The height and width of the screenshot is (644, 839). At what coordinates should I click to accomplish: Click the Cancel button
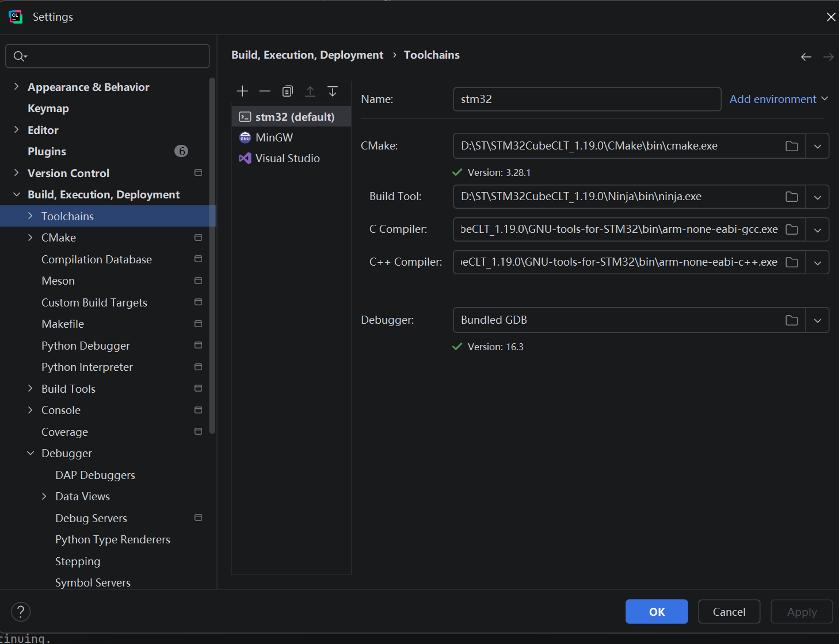pos(729,611)
